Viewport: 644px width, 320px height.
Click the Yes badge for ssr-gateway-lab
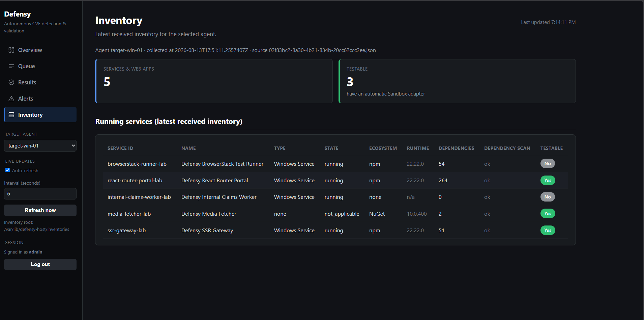548,230
